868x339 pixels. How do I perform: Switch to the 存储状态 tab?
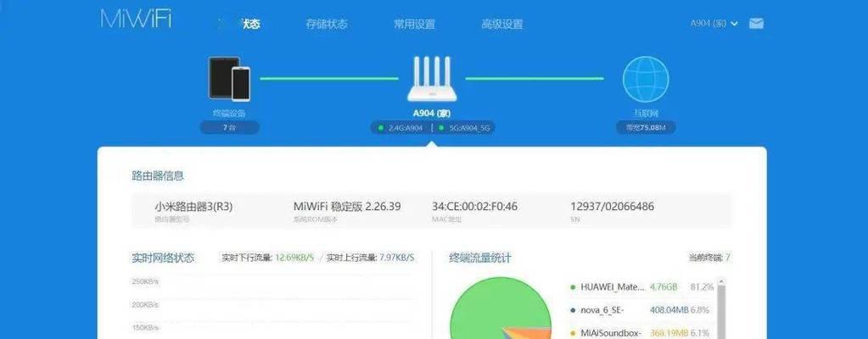(327, 25)
